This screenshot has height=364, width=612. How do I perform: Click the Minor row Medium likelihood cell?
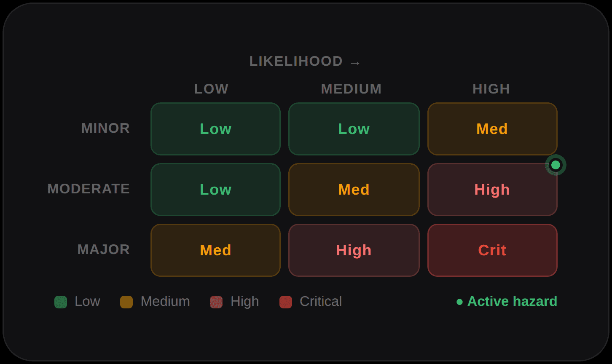354,129
